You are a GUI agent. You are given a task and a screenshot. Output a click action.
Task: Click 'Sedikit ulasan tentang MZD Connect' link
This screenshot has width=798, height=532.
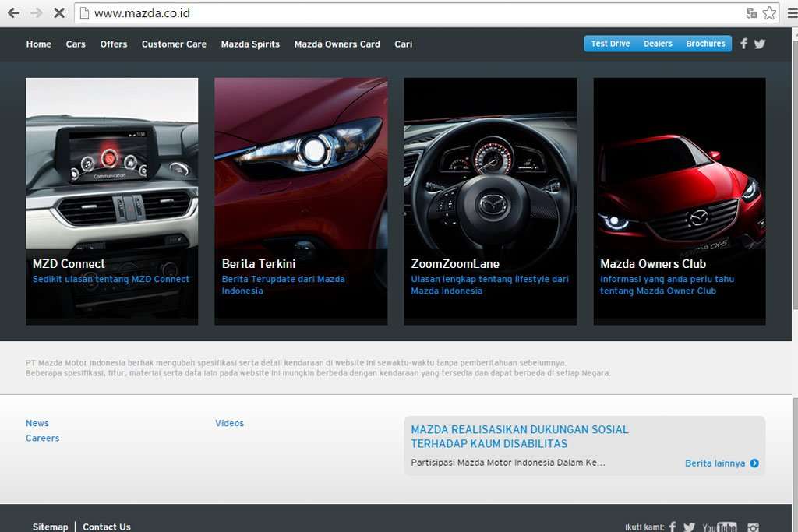(x=111, y=279)
